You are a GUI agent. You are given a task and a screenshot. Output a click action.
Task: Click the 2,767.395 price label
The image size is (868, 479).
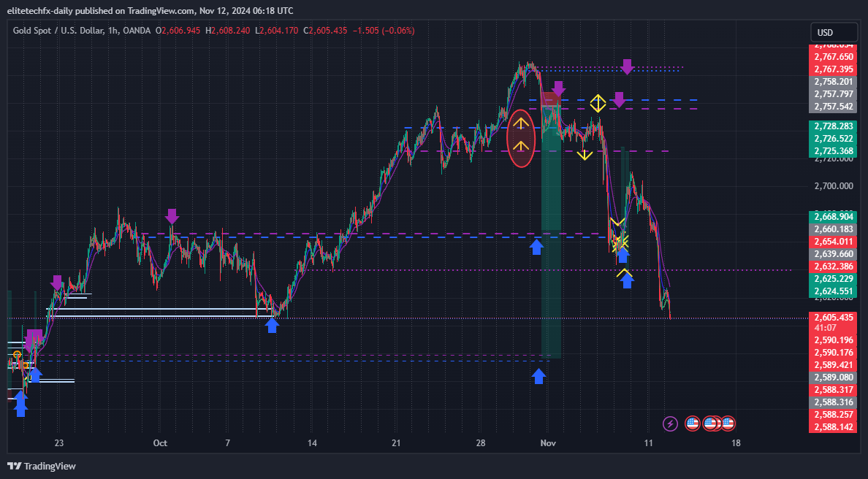(x=834, y=69)
